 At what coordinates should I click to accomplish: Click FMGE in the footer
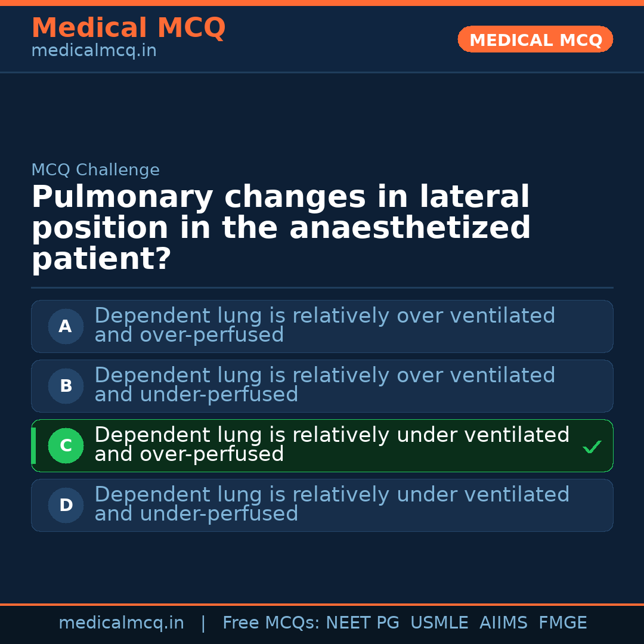coord(562,623)
